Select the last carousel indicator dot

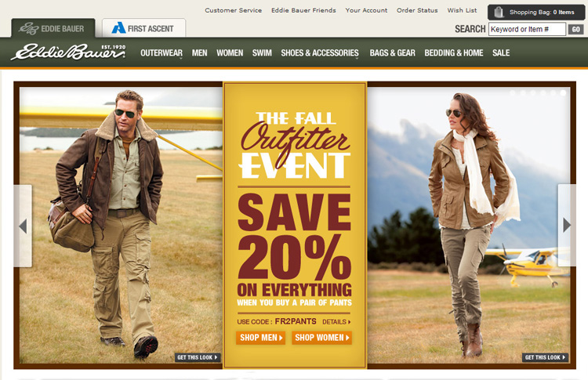[563, 92]
